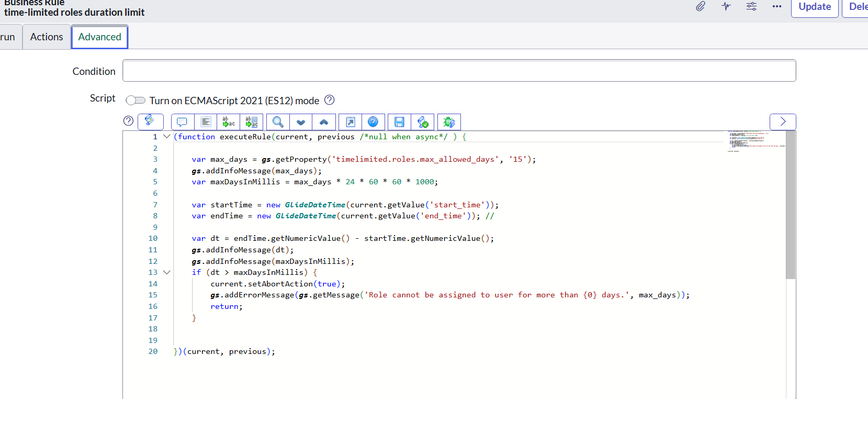This screenshot has width=868, height=422.
Task: Click the format code icon
Action: tap(206, 122)
